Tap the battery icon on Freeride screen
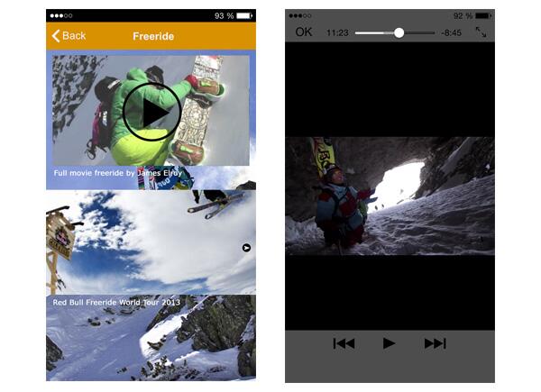Screen dimensions: 541x392 [x=244, y=15]
